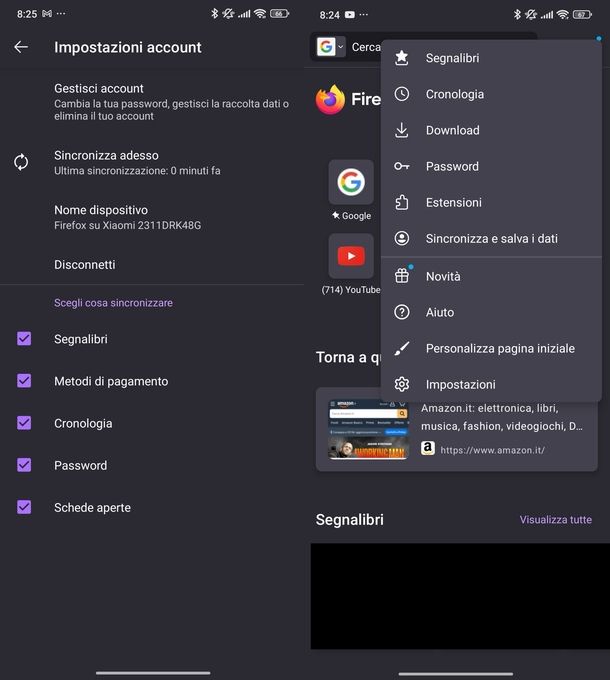This screenshot has width=610, height=680.
Task: Tap the back arrow in Impostazioni account
Action: pyautogui.click(x=21, y=47)
